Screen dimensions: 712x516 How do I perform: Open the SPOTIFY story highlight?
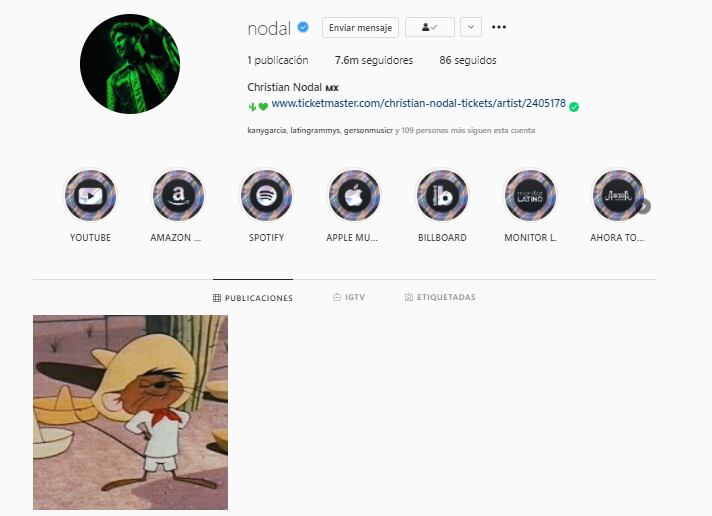pyautogui.click(x=267, y=196)
